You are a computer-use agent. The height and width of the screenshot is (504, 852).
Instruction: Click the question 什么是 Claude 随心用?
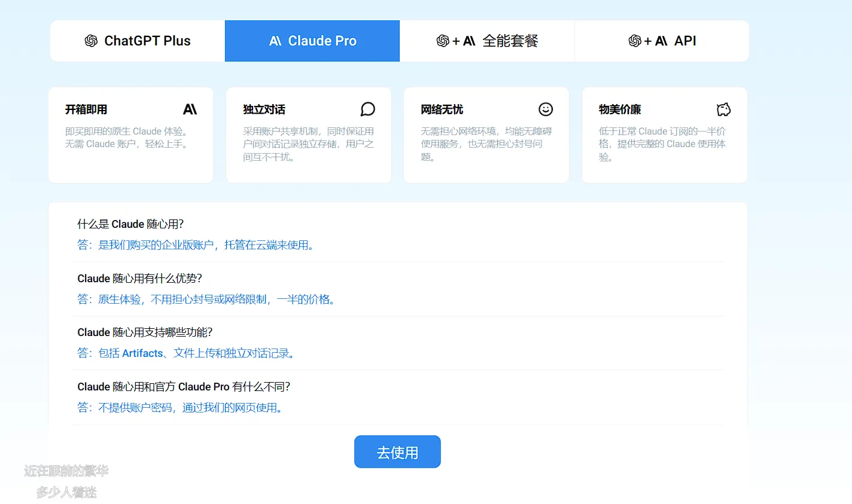[130, 224]
